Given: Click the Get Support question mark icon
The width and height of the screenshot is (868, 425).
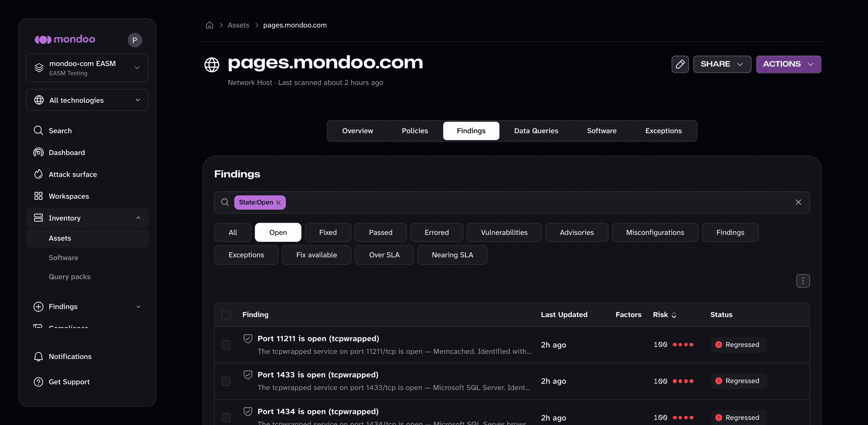Looking at the screenshot, I should [x=39, y=382].
